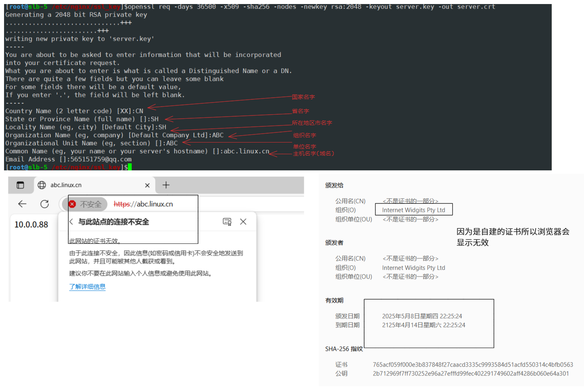Click the Organizational Unit Name line
The image size is (588, 390).
click(91, 143)
